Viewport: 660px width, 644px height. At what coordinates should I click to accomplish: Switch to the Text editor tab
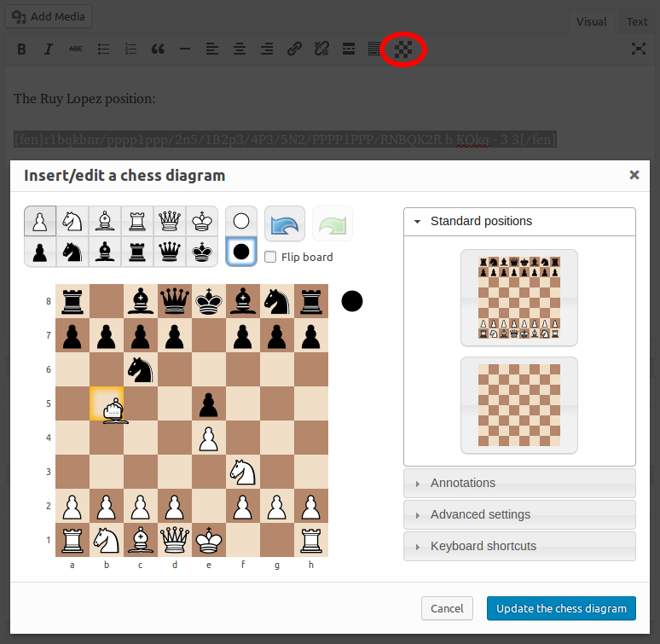(x=637, y=22)
